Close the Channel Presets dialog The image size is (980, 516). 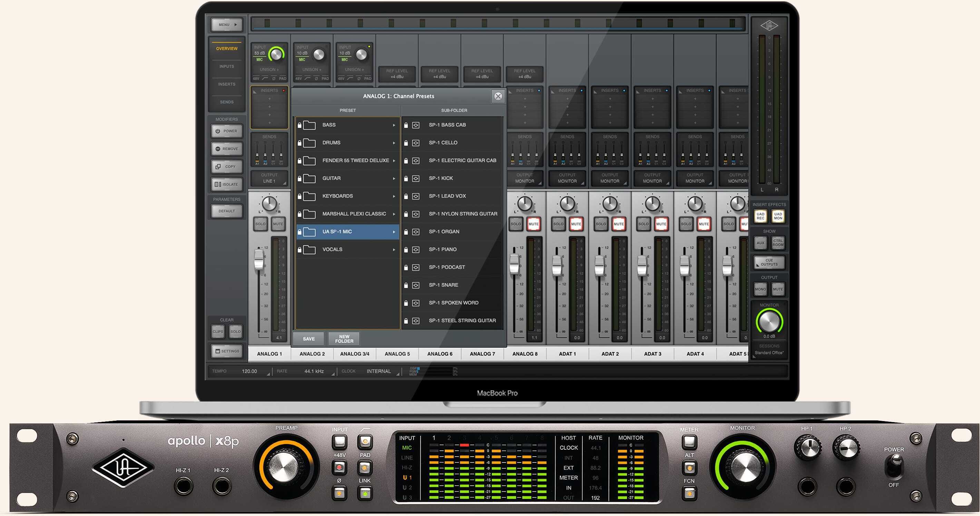498,96
